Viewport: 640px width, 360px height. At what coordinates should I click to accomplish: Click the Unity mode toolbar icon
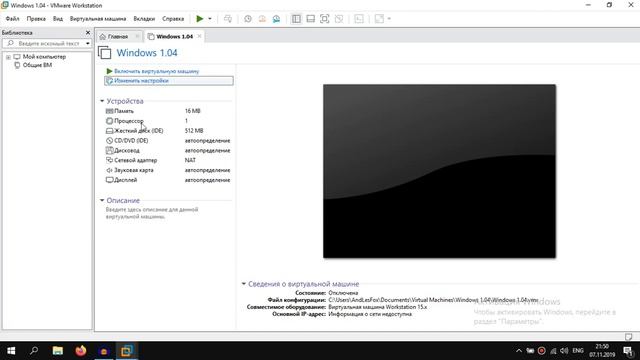tap(339, 19)
